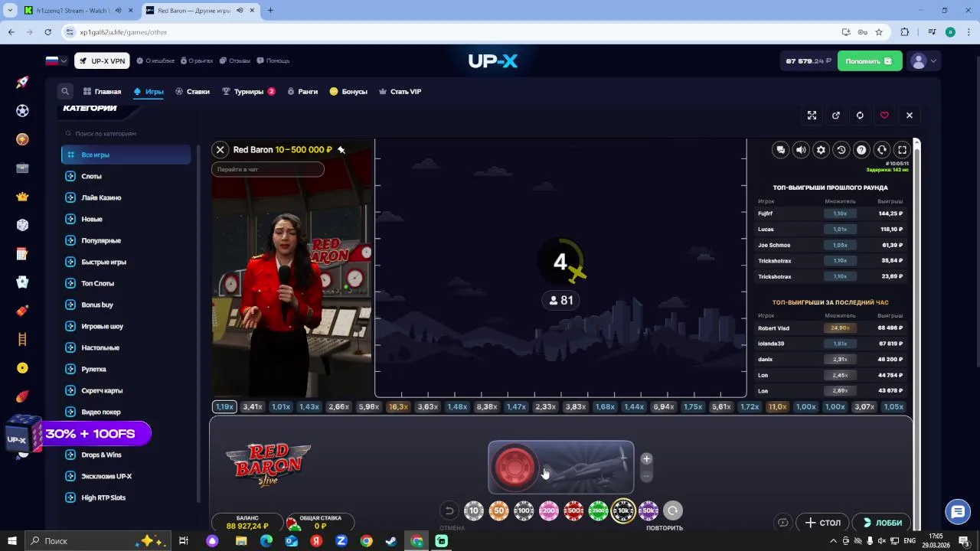
Task: Open the game help question icon
Action: coord(861,150)
